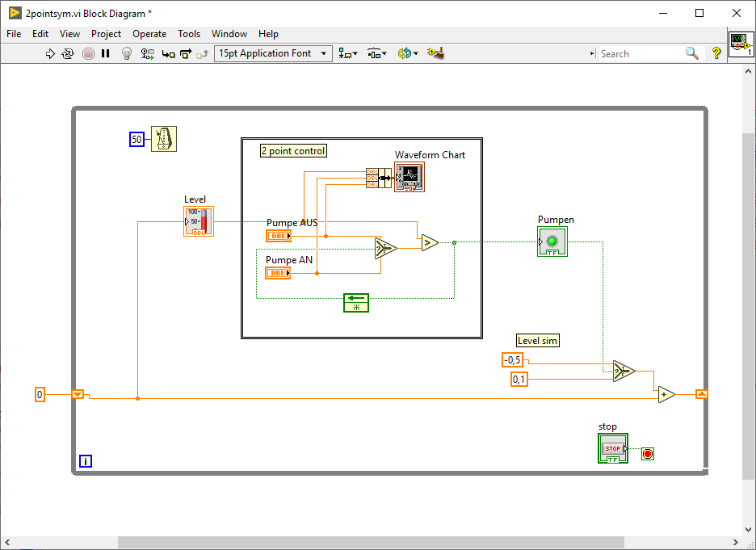Image resolution: width=756 pixels, height=550 pixels.
Task: Select the Add node
Action: (667, 394)
